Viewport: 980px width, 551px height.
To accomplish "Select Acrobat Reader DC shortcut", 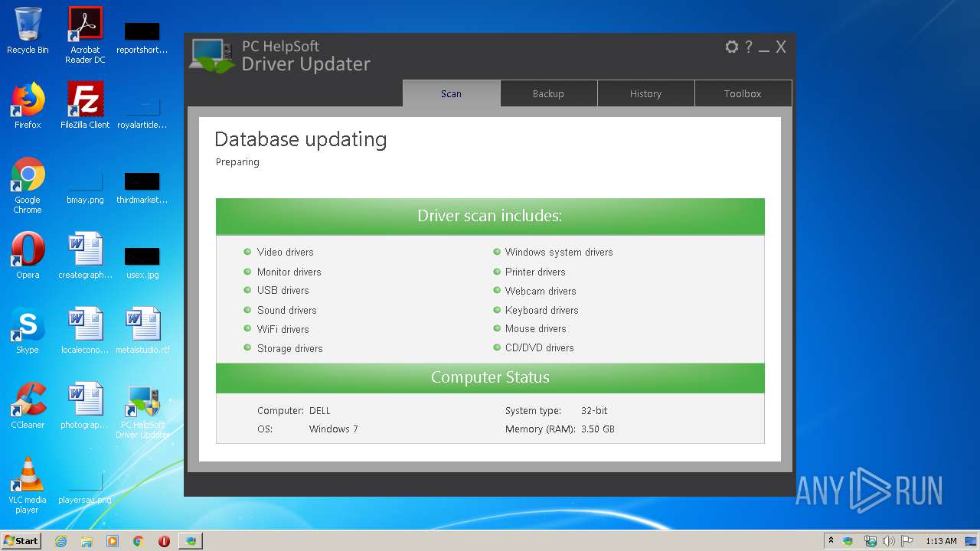I will tap(85, 35).
